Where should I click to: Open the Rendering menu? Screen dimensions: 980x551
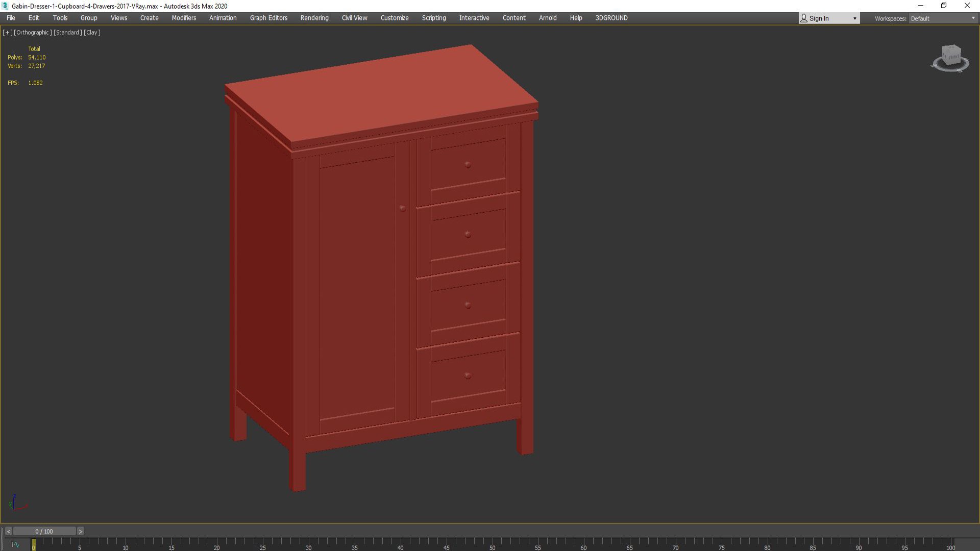tap(314, 18)
